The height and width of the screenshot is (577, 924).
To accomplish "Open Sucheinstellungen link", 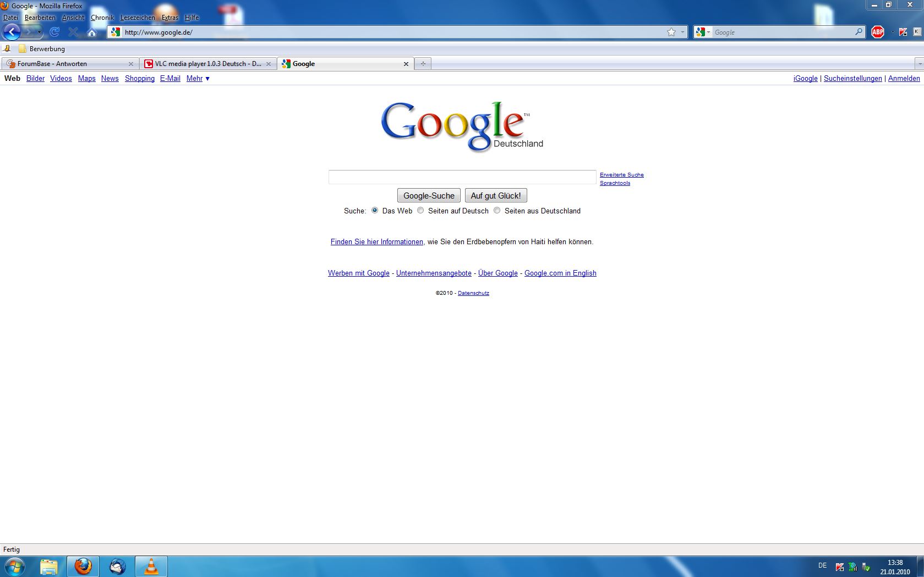I will coord(852,79).
